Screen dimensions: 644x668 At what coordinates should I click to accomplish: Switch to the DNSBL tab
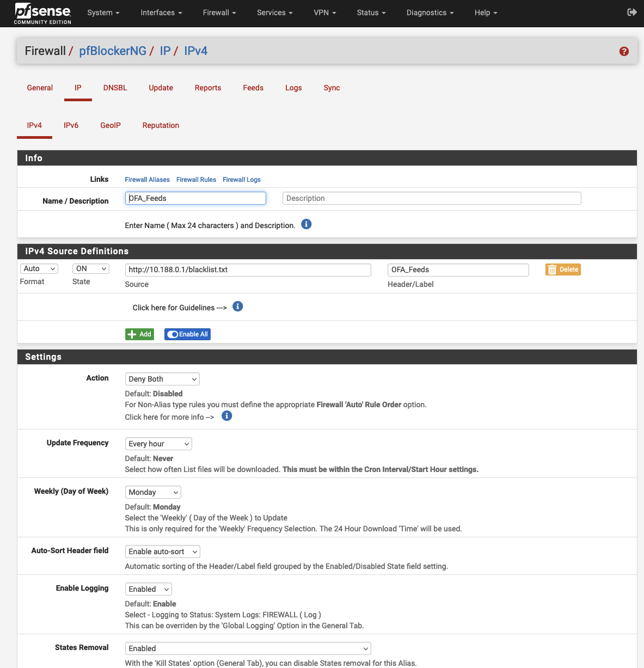click(x=115, y=88)
